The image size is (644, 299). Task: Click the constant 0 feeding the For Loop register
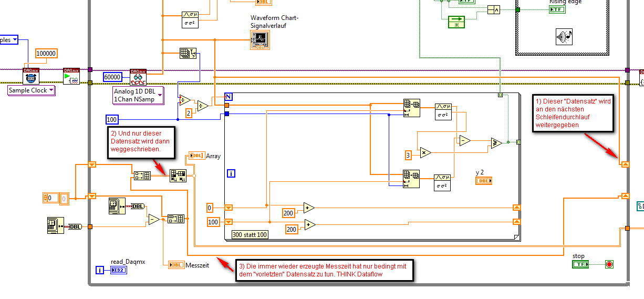[210, 208]
